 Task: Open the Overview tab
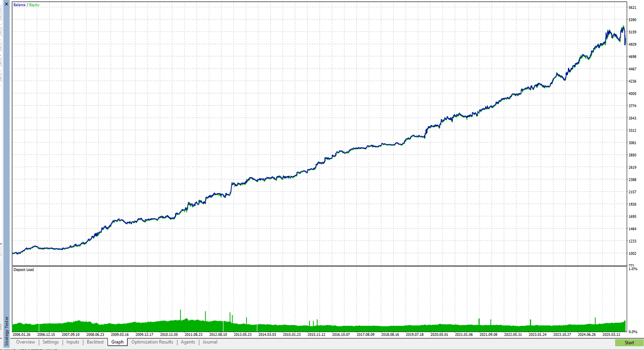click(x=25, y=342)
